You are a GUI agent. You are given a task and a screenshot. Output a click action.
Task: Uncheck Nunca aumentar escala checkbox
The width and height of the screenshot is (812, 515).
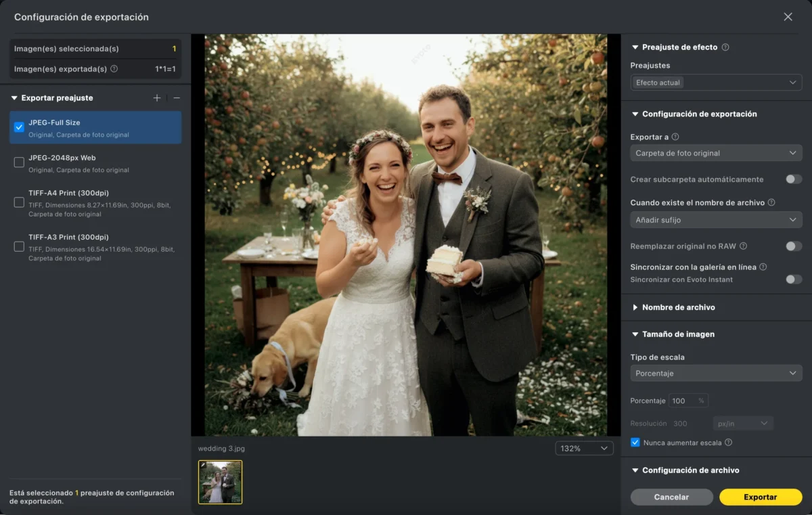(x=635, y=443)
